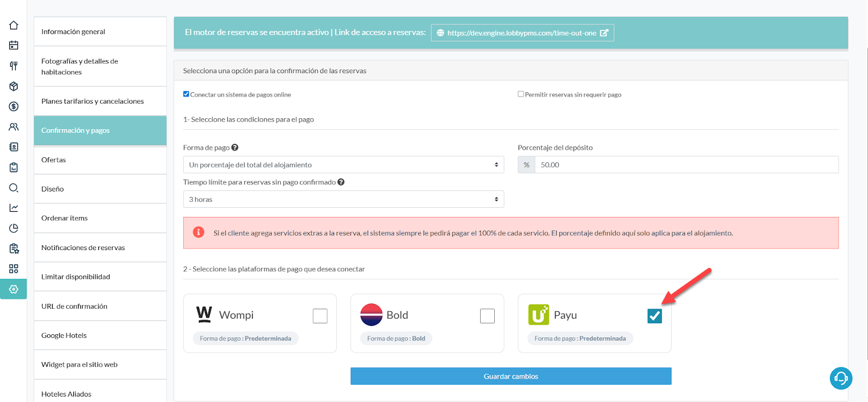
Task: Expand the Tiempo límite 3 horas dropdown
Action: [343, 200]
